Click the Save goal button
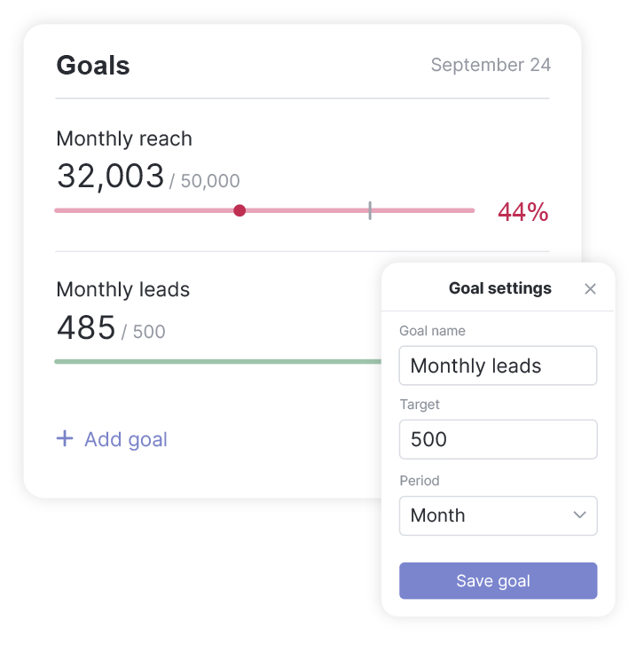Viewport: 644px width, 645px height. click(x=498, y=581)
